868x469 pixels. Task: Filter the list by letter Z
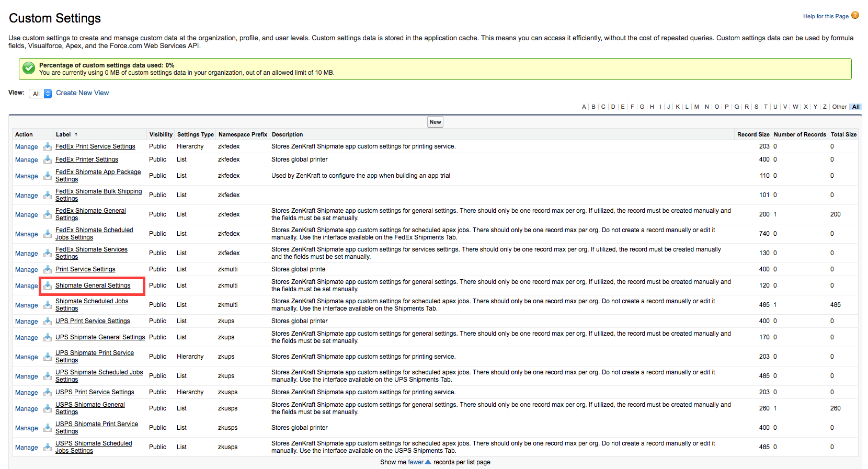(x=825, y=107)
